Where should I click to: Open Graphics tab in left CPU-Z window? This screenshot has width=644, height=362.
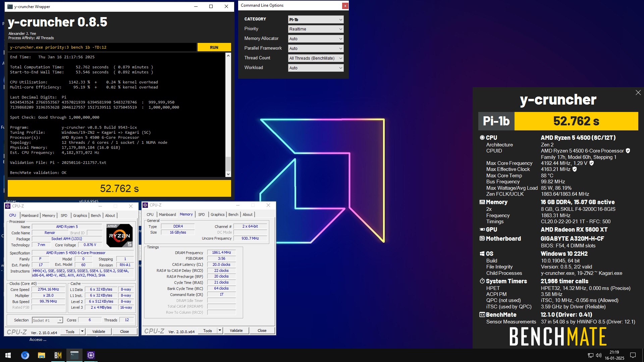tap(80, 216)
